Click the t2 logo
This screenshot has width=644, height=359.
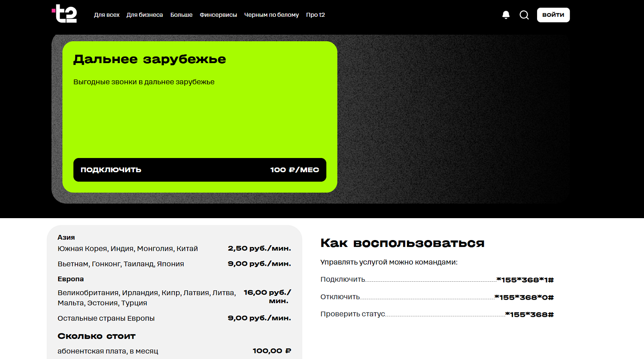click(x=64, y=14)
